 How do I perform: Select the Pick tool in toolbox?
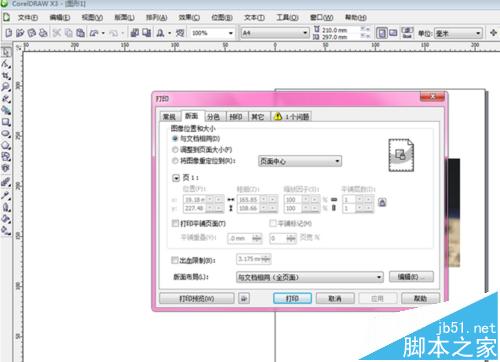(6, 52)
